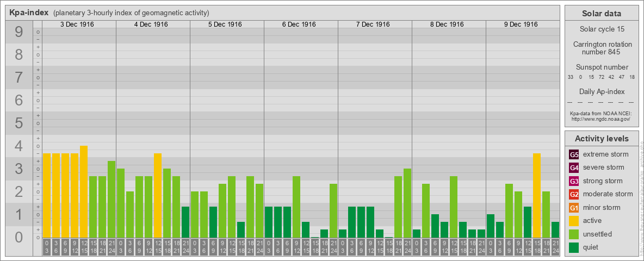The image size is (644, 261).
Task: Click the 'Kpa-index' chart title
Action: 29,13
